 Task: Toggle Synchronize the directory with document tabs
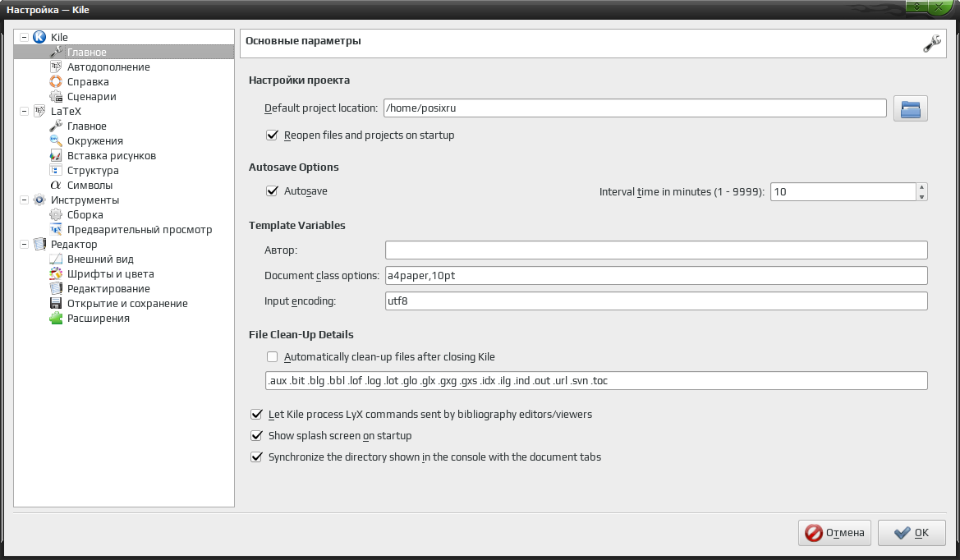(256, 457)
